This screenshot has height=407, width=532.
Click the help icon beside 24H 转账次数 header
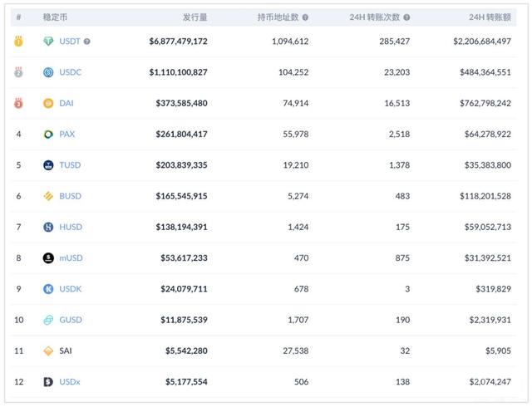(406, 17)
